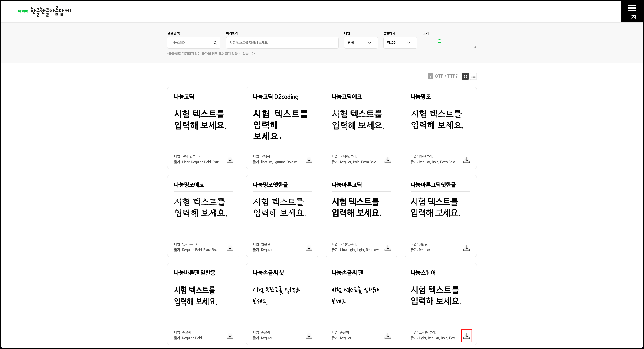Open the 나눔고딕 D2coding card title
The height and width of the screenshot is (349, 644).
(x=276, y=97)
